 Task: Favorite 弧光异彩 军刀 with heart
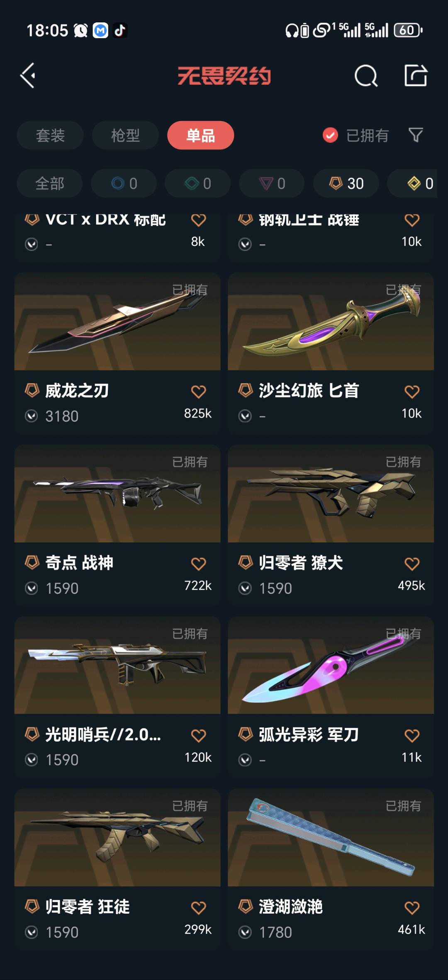coord(412,735)
